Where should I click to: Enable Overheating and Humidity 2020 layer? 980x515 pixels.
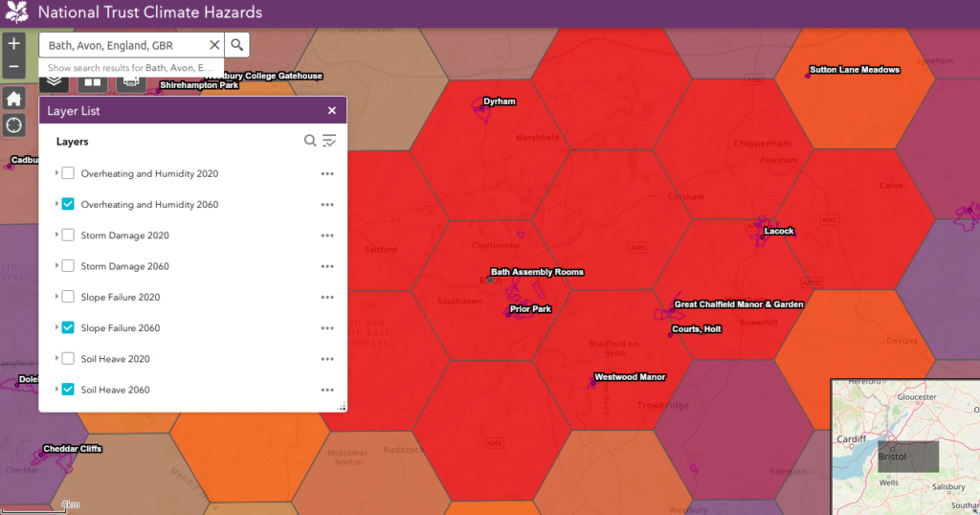[x=68, y=173]
